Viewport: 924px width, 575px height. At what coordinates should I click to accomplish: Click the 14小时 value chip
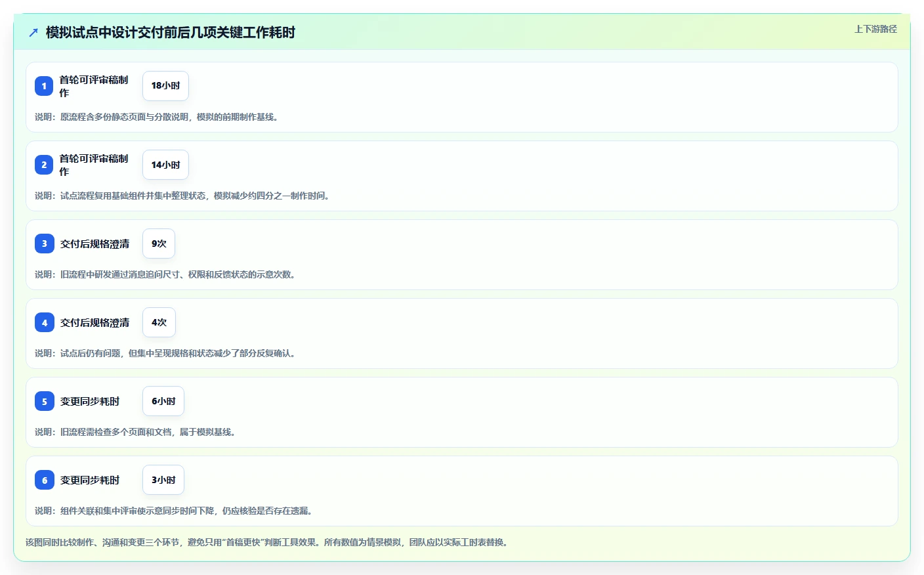point(165,165)
